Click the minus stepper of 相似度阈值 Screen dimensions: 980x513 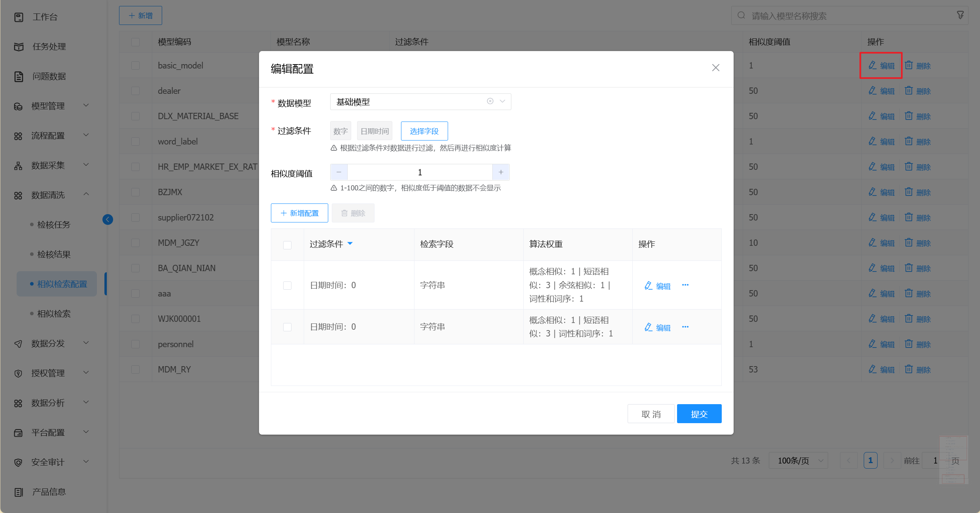pyautogui.click(x=339, y=172)
